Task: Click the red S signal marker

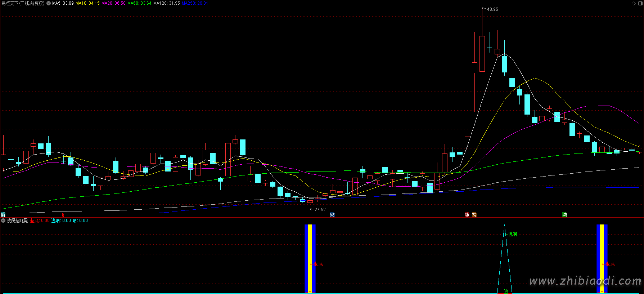Action: point(63,215)
